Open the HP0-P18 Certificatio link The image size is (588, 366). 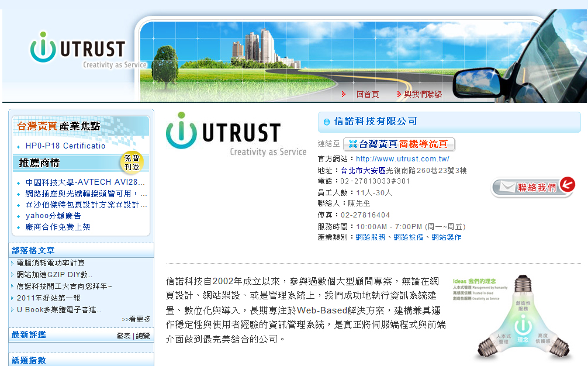(65, 146)
